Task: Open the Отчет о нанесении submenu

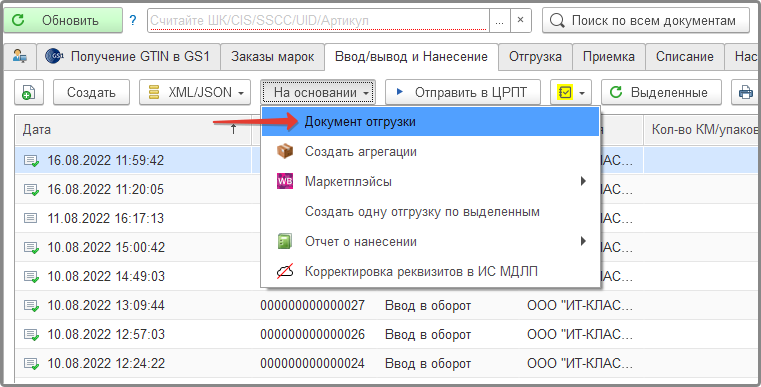Action: click(x=430, y=242)
